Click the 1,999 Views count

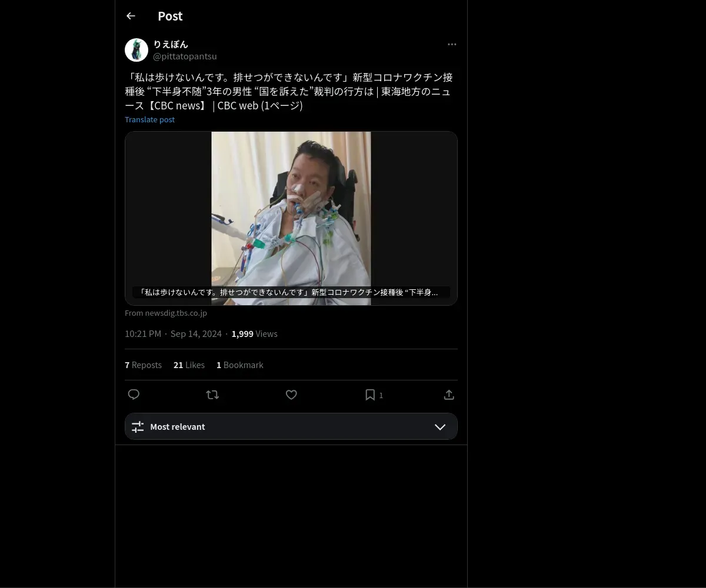[254, 333]
